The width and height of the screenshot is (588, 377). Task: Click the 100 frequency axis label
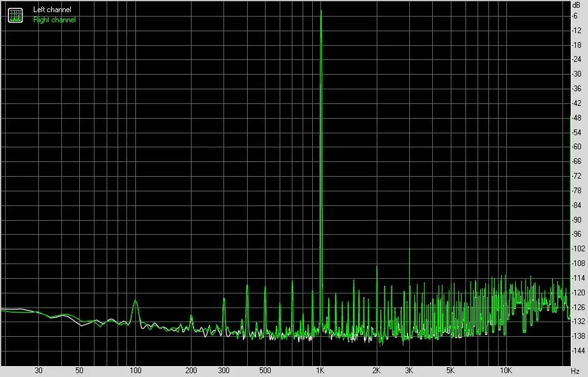point(135,371)
